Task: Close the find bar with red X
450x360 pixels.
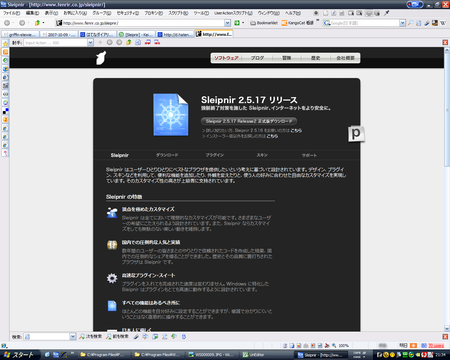Action: point(445,337)
